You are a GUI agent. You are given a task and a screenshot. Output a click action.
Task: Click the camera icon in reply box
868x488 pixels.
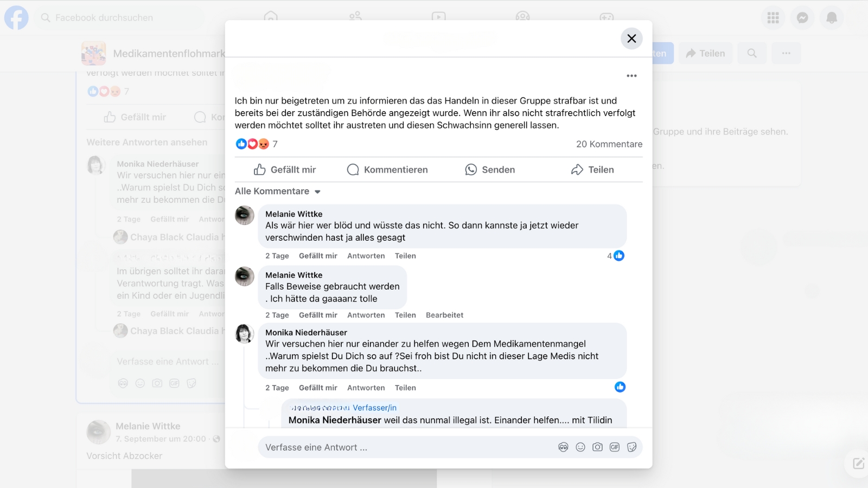click(x=597, y=447)
